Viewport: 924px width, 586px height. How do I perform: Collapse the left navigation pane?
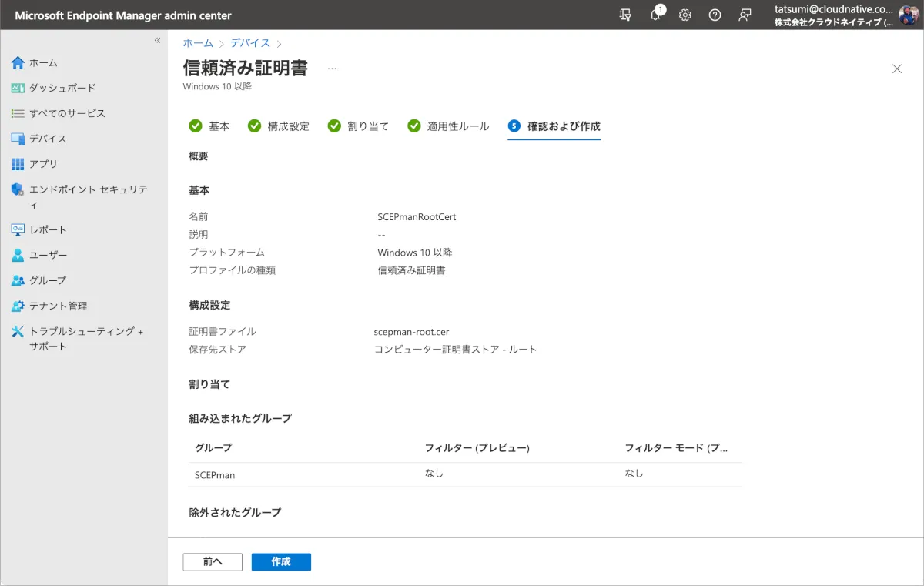157,40
